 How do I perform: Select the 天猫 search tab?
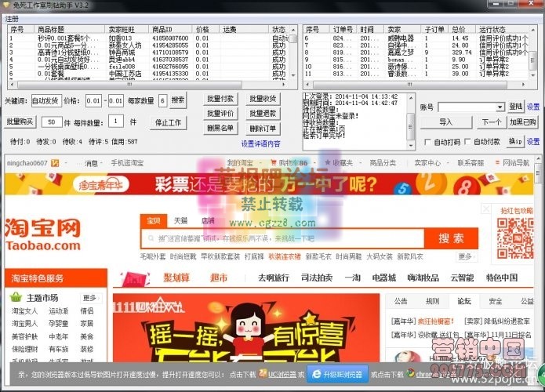(x=180, y=220)
